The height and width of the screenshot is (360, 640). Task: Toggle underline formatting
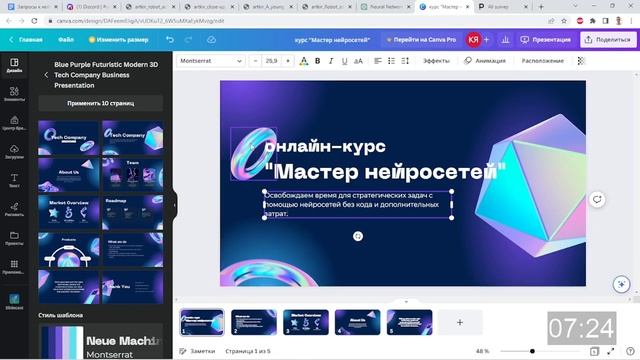point(344,61)
